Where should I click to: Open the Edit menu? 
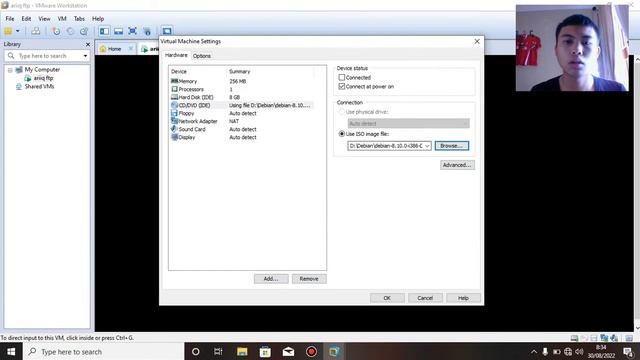(26, 19)
